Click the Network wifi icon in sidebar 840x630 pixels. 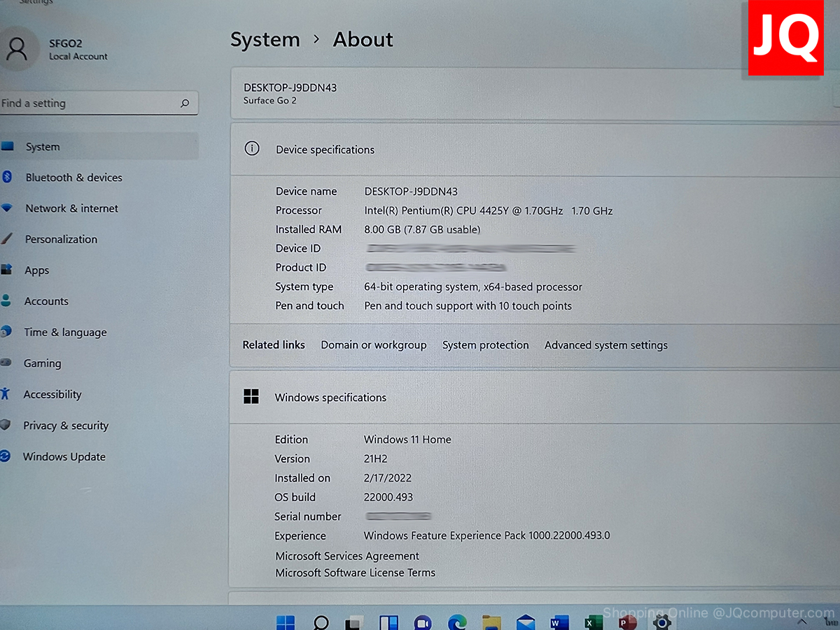(7, 208)
